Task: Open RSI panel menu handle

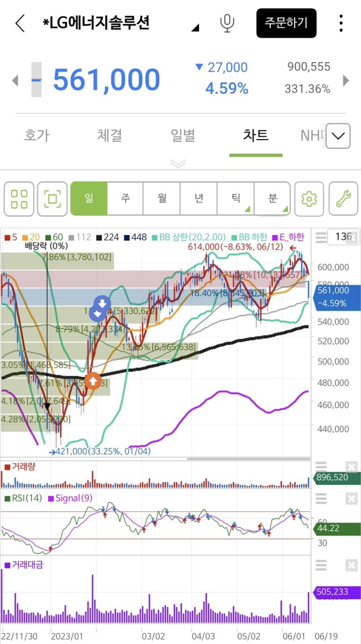Action: click(321, 499)
